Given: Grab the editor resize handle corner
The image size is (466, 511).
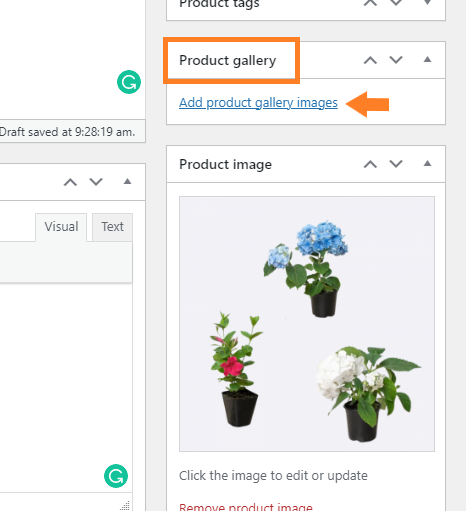Looking at the screenshot, I should click(125, 506).
